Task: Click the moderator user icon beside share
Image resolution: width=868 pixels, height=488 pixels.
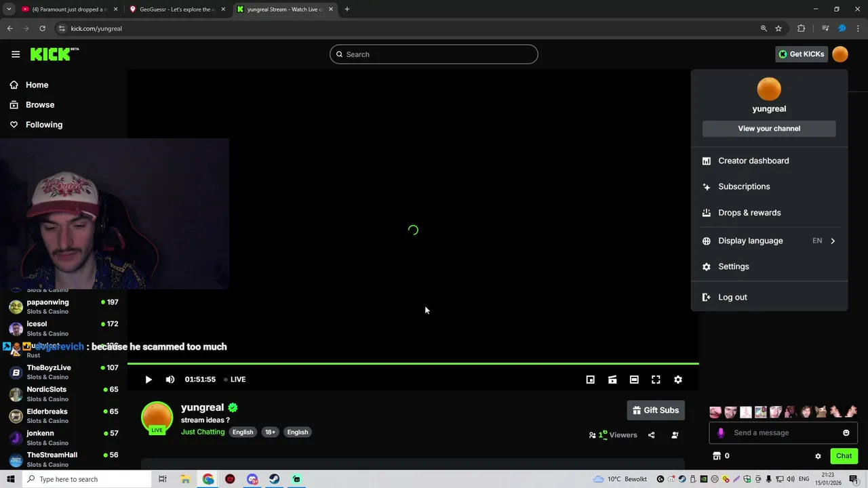Action: (x=675, y=435)
